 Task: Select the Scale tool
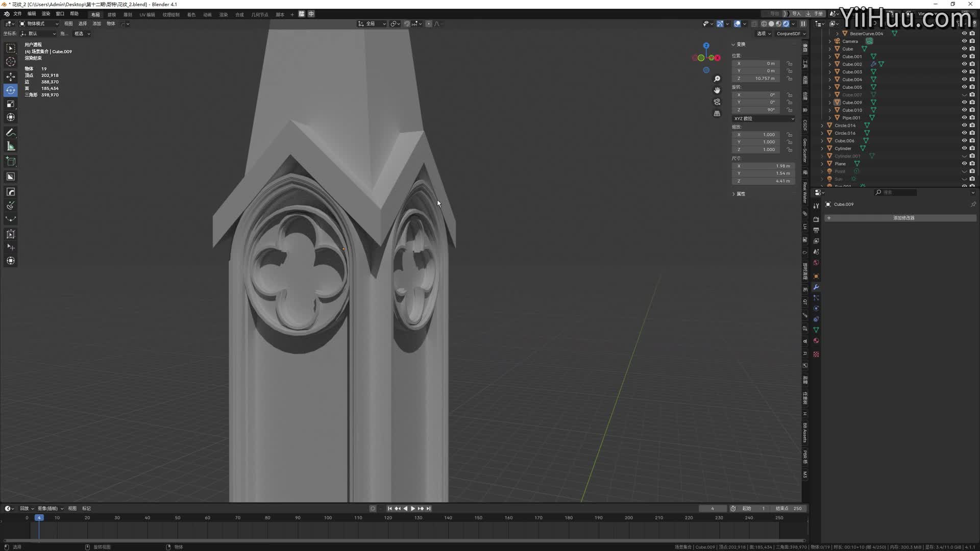(11, 104)
